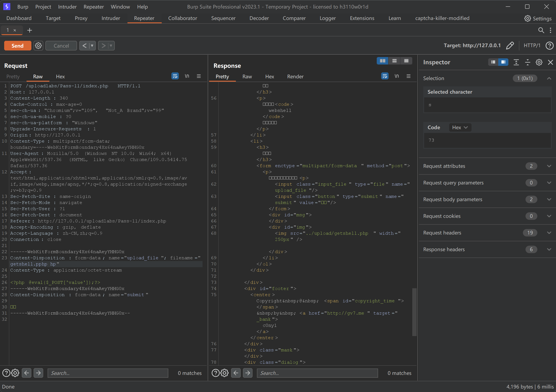Open the Repeater send settings gear
Viewport: 556px width, 392px height.
[38, 46]
